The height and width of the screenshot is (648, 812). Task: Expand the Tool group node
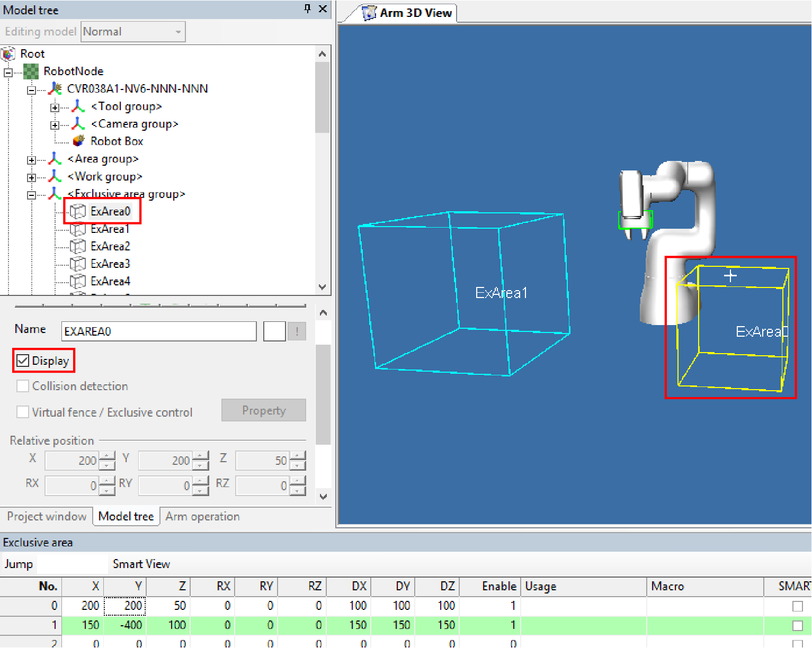pos(55,108)
